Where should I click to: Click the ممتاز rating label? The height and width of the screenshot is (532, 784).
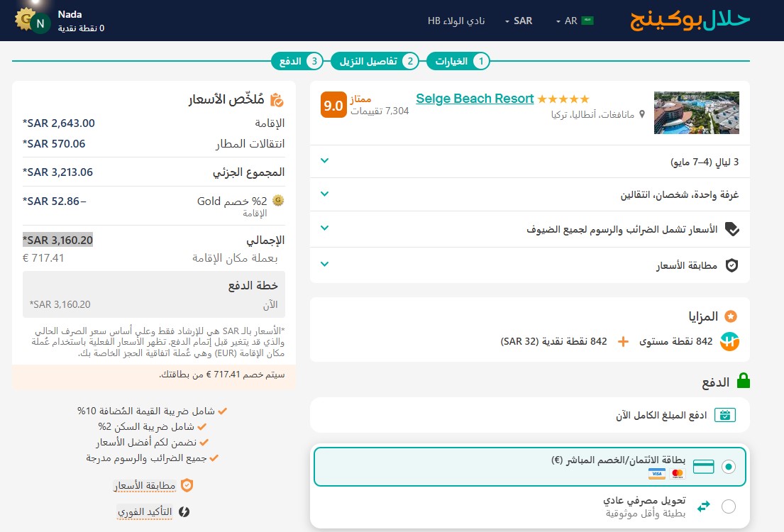coord(360,99)
